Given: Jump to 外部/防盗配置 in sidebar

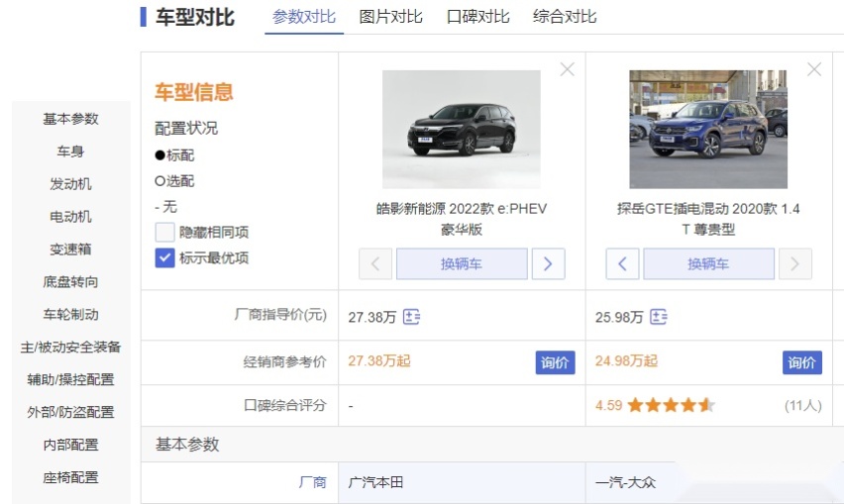Looking at the screenshot, I should [x=70, y=412].
